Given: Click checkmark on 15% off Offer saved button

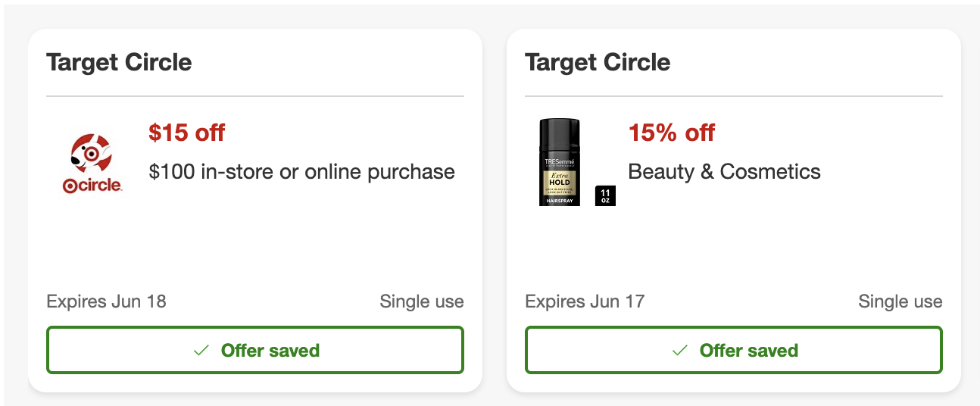Looking at the screenshot, I should (x=680, y=351).
